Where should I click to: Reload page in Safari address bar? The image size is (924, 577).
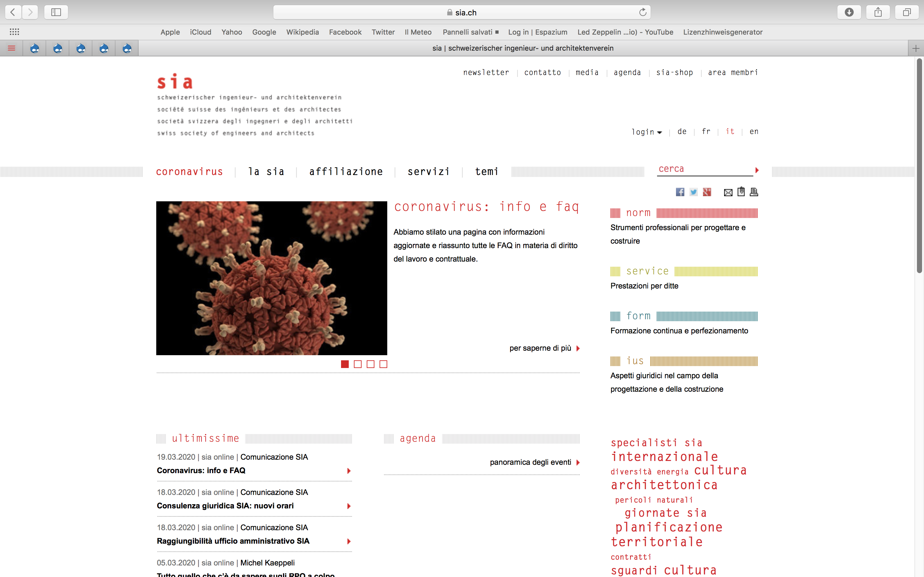click(x=643, y=12)
